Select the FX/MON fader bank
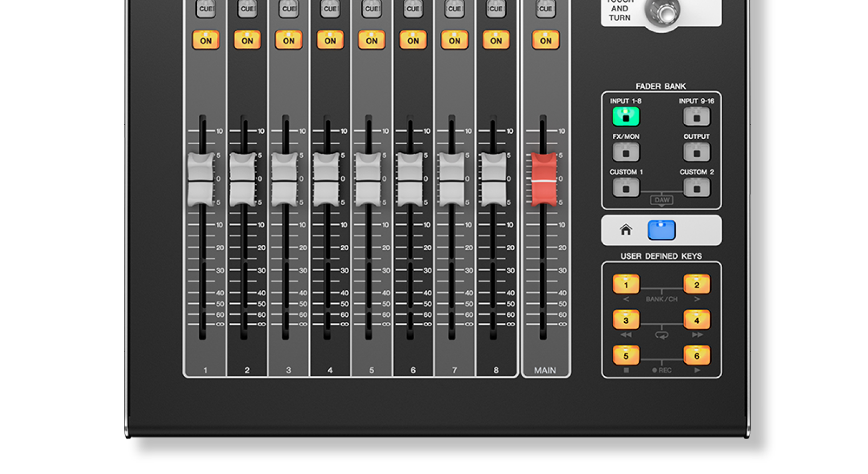Viewport: 868px width, 474px height. point(625,152)
